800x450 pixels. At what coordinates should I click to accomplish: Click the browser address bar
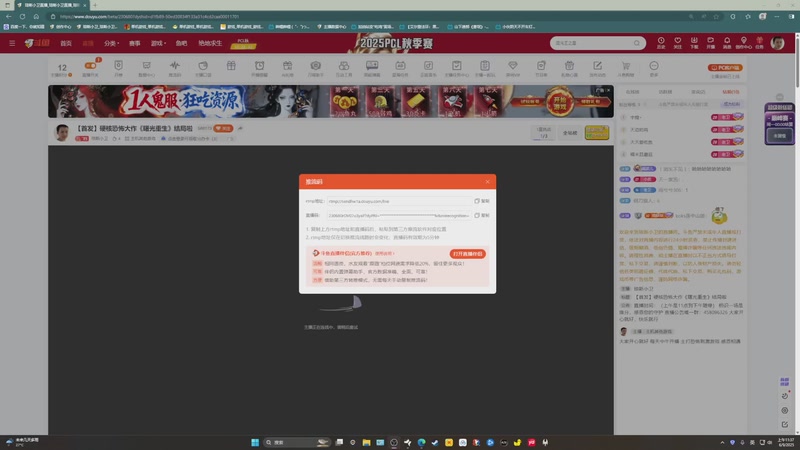pyautogui.click(x=367, y=16)
